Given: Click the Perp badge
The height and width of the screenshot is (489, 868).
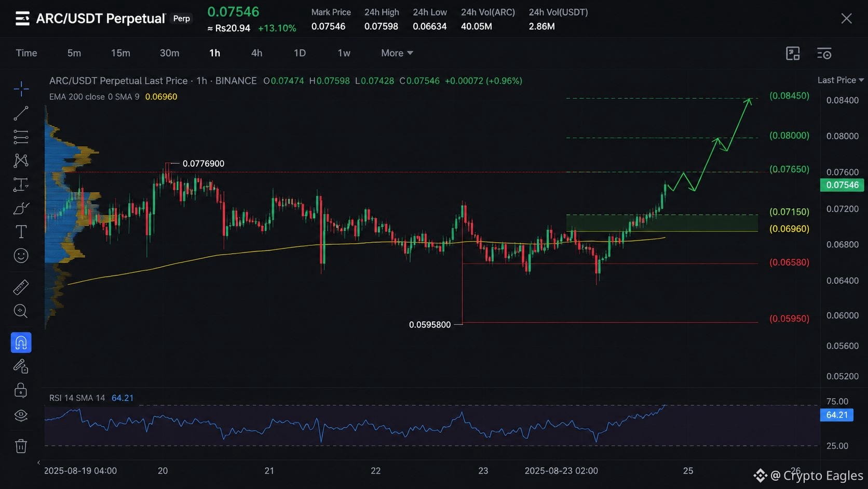Looking at the screenshot, I should [x=182, y=19].
